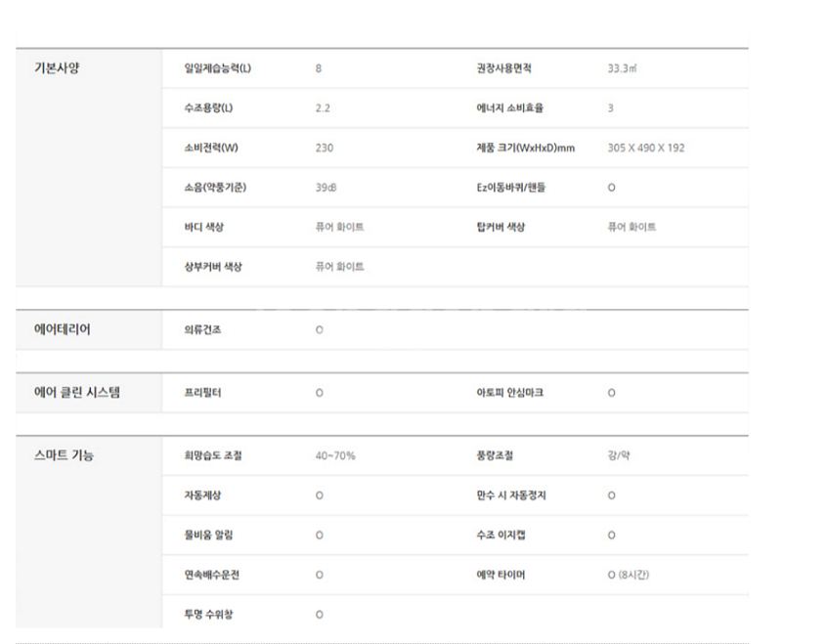Viewport: 826px width, 644px height.
Task: Click the 강/약 airflow value
Action: [x=619, y=455]
